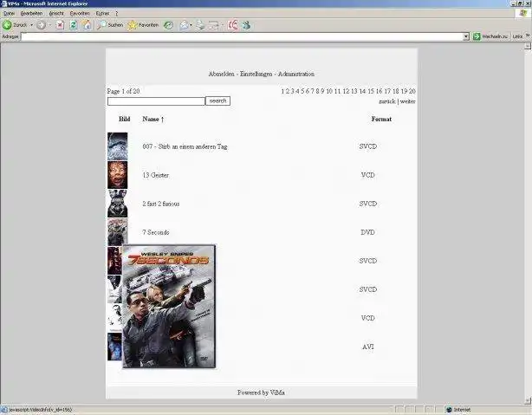Click the Forward navigation arrow icon

pyautogui.click(x=41, y=25)
